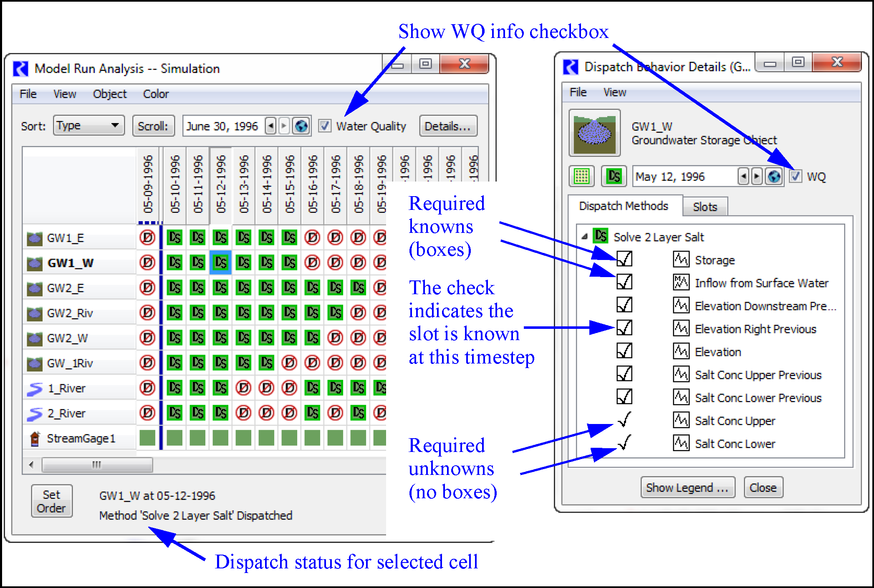This screenshot has width=874, height=588.
Task: Switch to the Slots tab
Action: pos(705,207)
